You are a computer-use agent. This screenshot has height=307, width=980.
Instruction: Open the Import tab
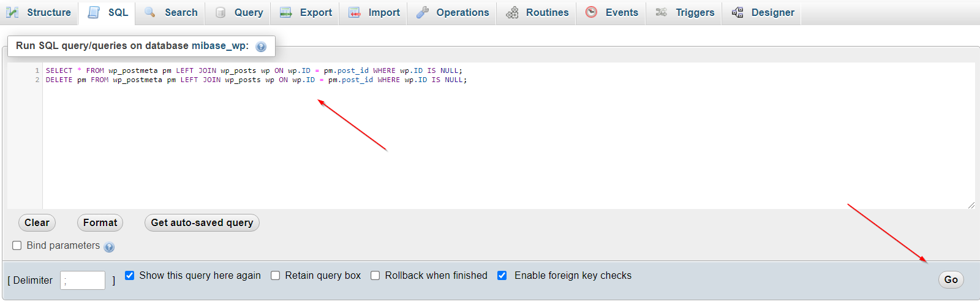(374, 12)
